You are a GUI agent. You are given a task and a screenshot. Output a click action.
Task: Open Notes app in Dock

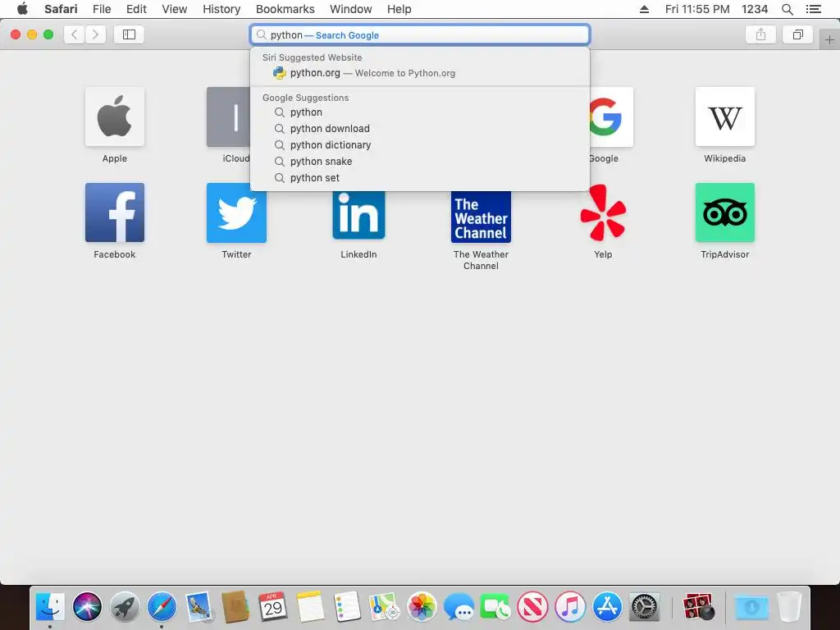[x=310, y=607]
